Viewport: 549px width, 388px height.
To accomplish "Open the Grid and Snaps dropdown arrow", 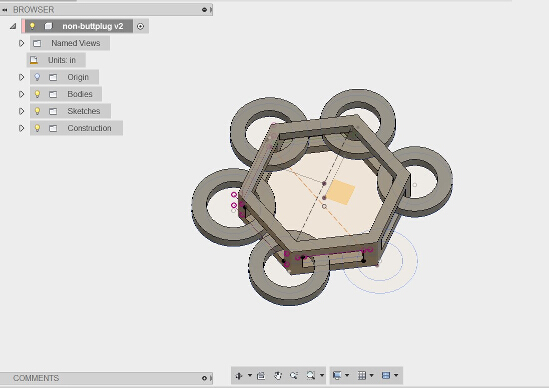I will point(371,375).
